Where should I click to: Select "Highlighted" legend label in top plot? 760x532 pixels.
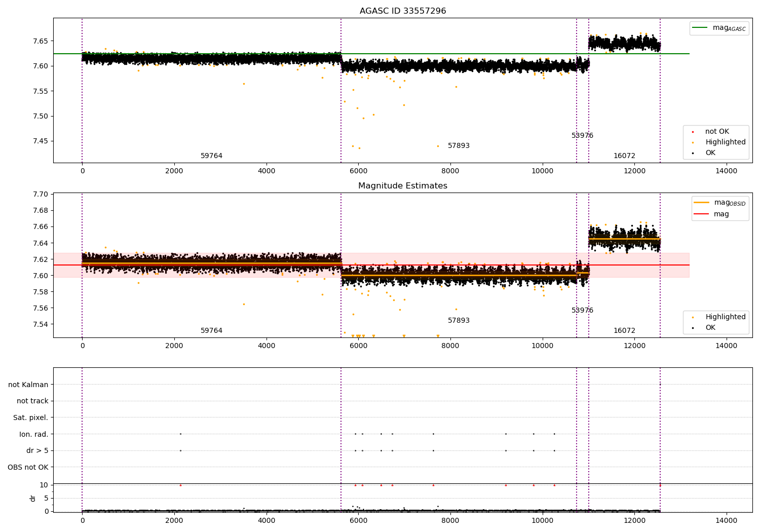click(726, 142)
